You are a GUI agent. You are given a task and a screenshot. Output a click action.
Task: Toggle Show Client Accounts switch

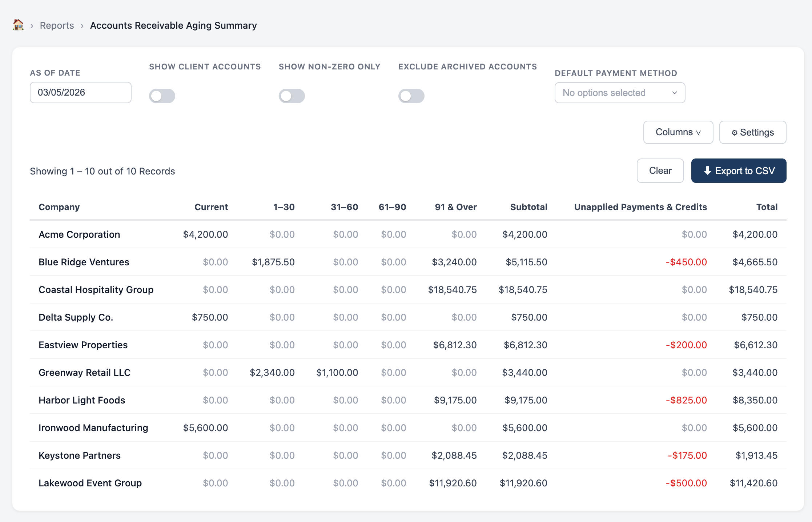[x=162, y=96]
